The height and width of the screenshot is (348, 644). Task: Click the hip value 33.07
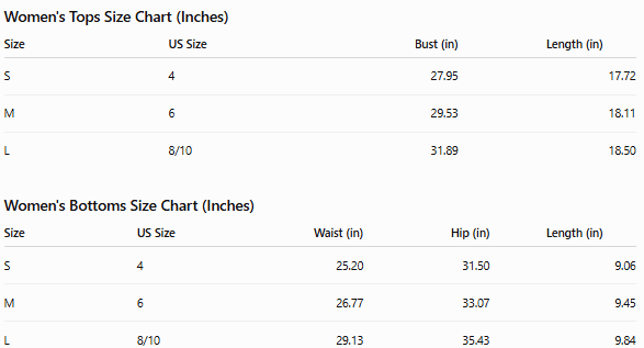476,303
